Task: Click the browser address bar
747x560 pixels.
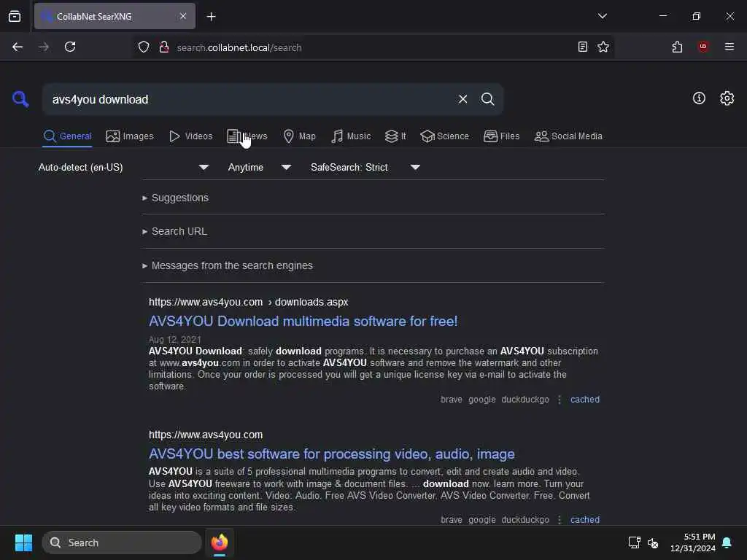Action: tap(374, 47)
